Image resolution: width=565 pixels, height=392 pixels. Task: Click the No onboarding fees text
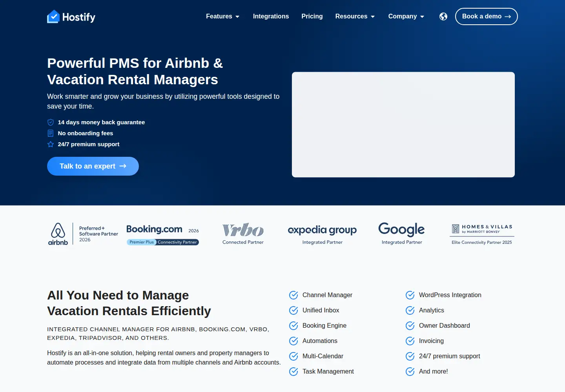pos(86,133)
